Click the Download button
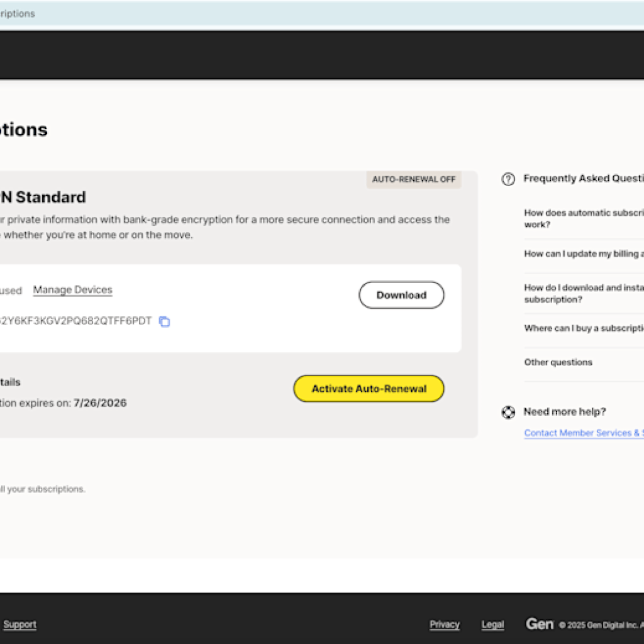 (401, 295)
